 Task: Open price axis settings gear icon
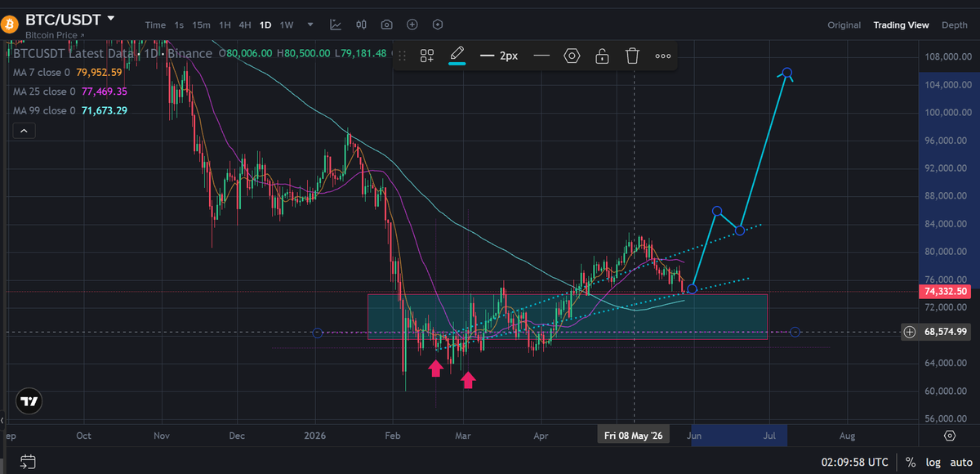click(949, 436)
